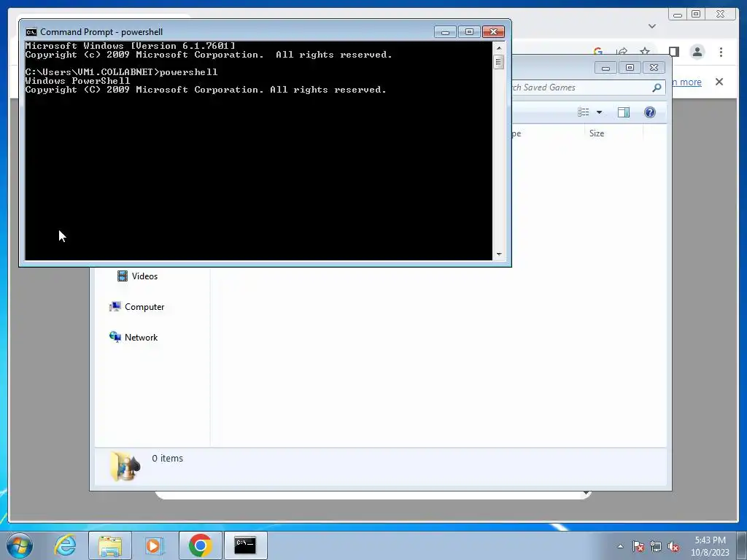Viewport: 747px width, 560px height.
Task: Click the Command Prompt scrollbar thumb
Action: pyautogui.click(x=499, y=62)
